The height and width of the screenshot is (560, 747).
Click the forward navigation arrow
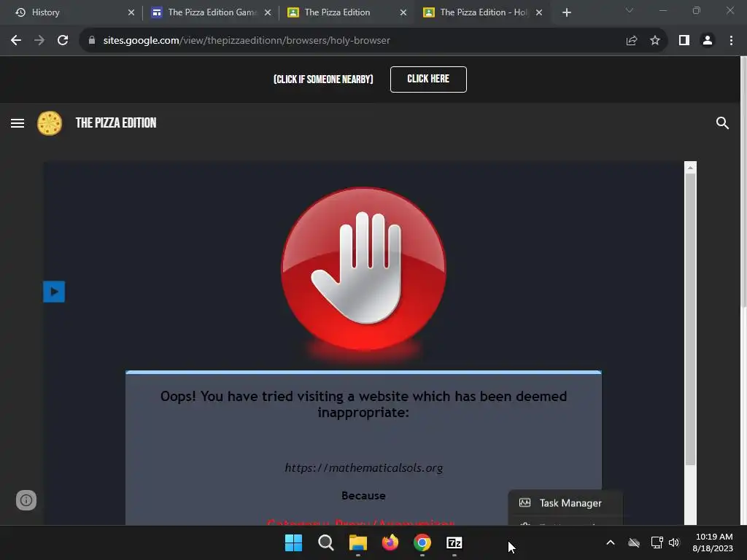pos(39,41)
